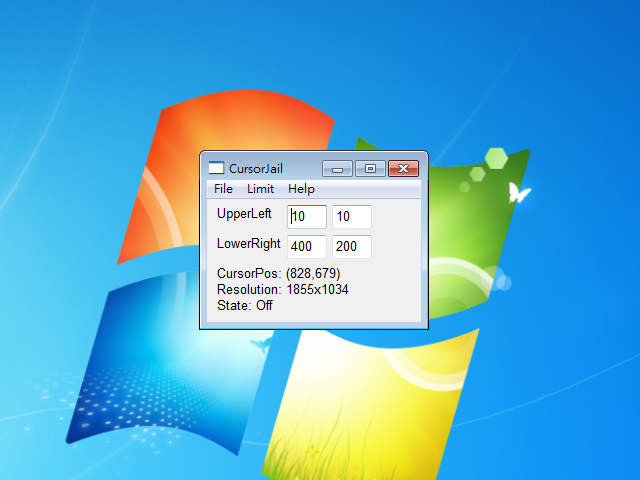Click the CursorJail title bar text
This screenshot has width=640, height=480.
click(x=256, y=168)
